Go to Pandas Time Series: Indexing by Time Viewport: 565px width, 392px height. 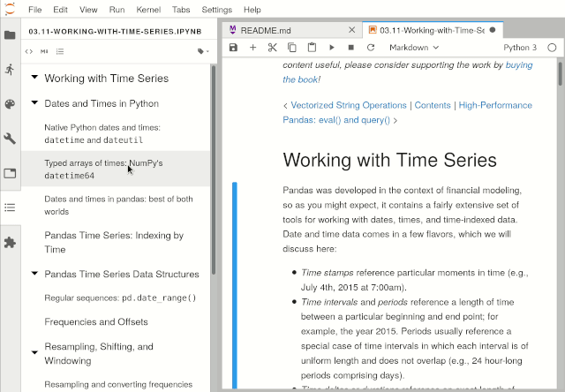point(114,242)
